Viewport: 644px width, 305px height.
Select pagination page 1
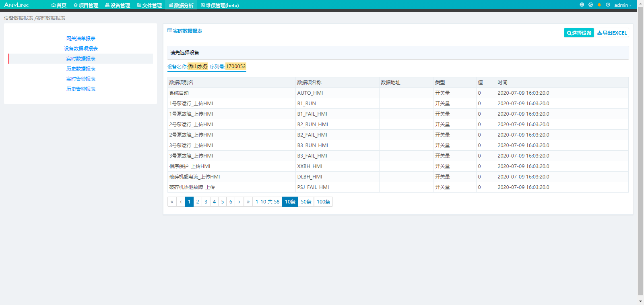pos(189,202)
